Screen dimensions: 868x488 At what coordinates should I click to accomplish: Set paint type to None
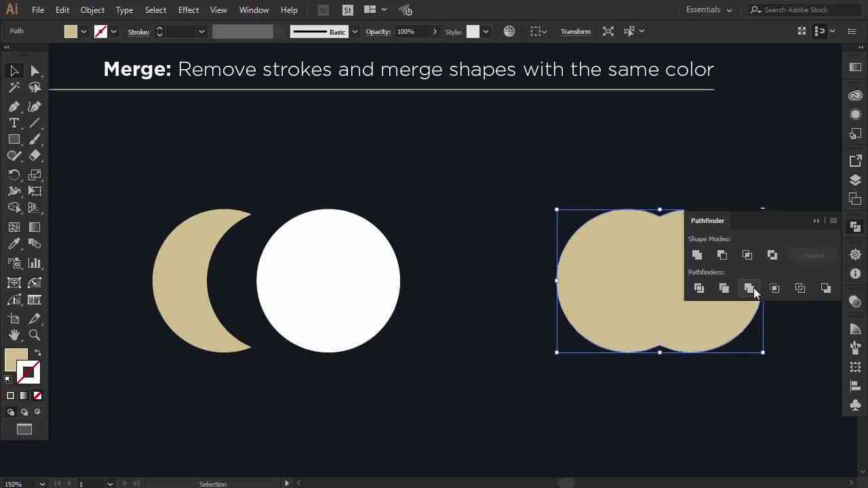tap(37, 396)
